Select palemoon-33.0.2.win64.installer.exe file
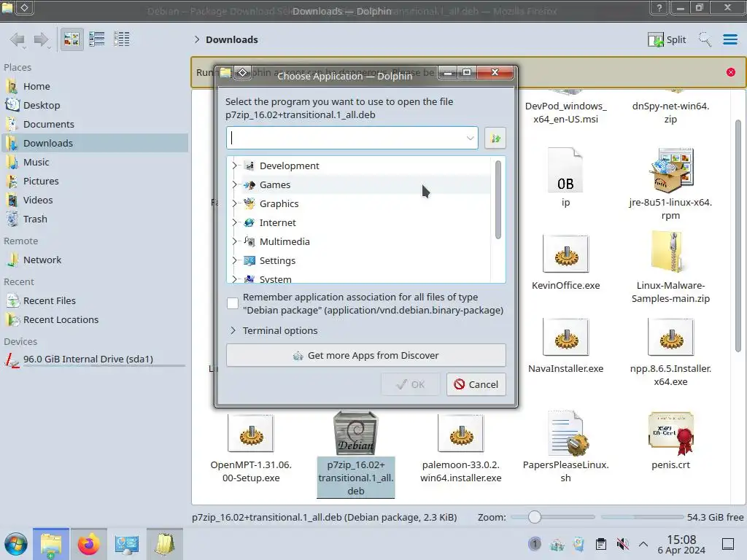This screenshot has height=560, width=747. 461,448
